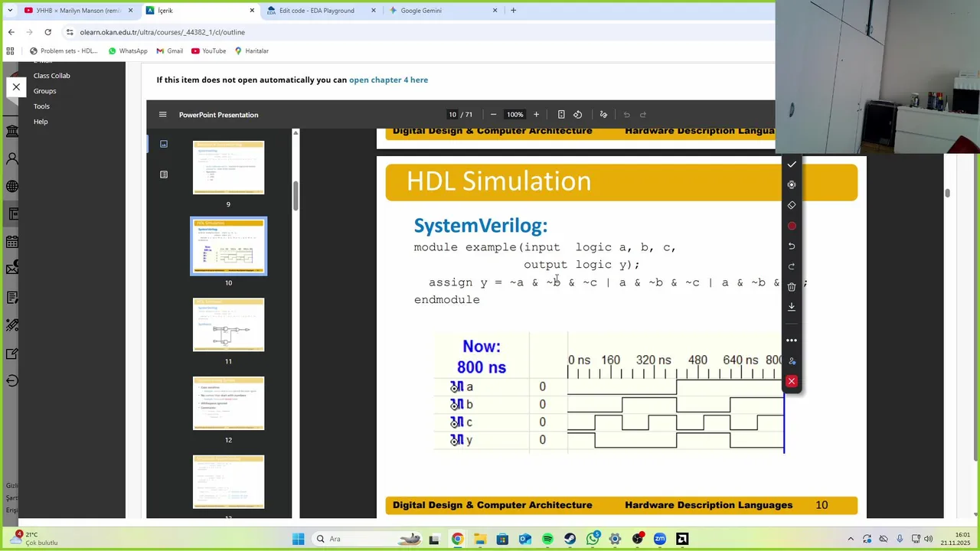This screenshot has height=551, width=980.
Task: Switch to the EDA Playground tab
Action: [322, 11]
